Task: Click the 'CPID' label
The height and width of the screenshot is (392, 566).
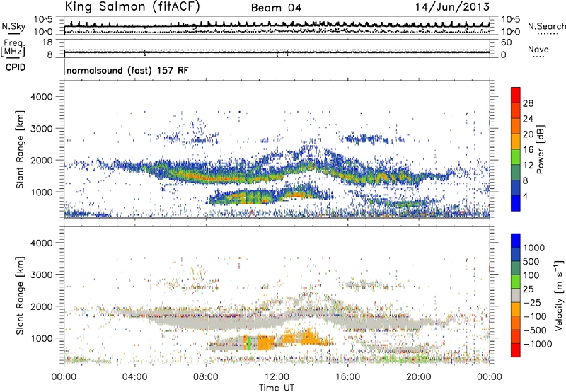Action: 16,67
